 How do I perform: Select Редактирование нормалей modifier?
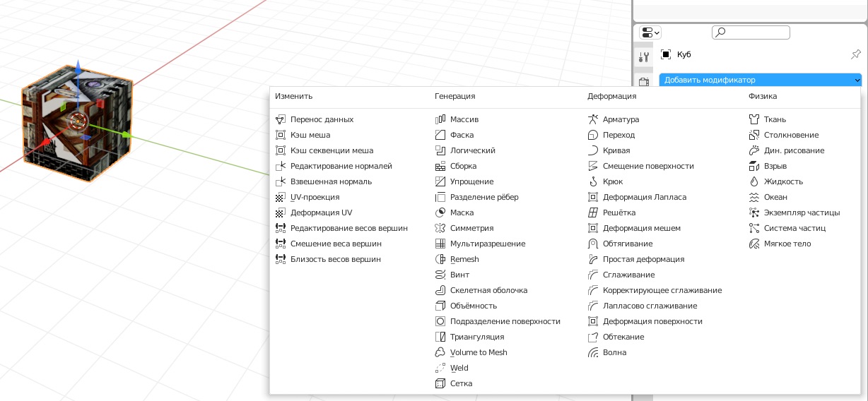pos(334,166)
